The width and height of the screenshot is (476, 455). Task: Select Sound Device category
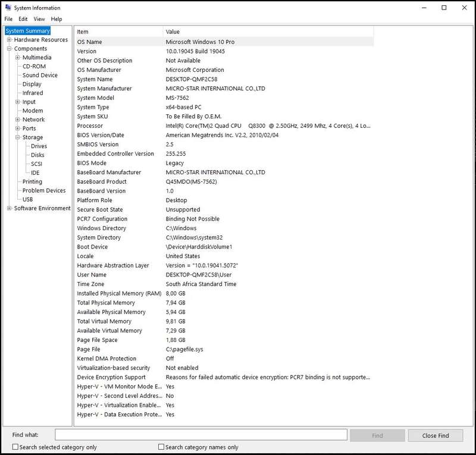tap(40, 75)
